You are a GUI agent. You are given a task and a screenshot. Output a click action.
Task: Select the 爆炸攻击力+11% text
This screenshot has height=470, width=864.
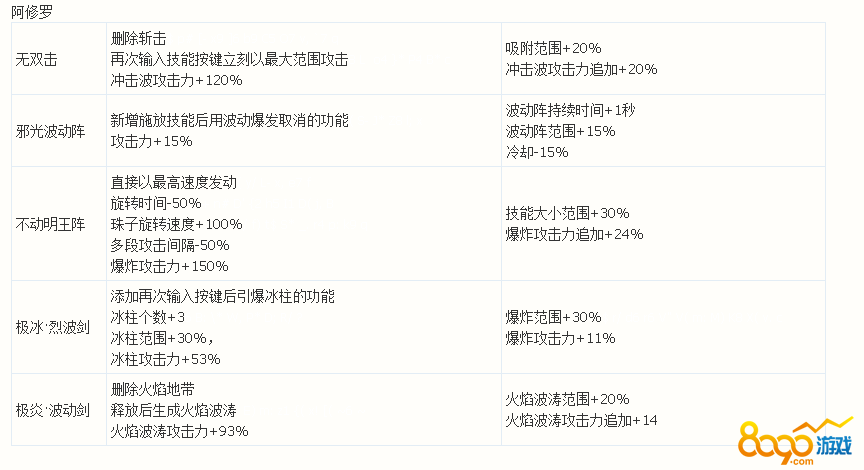point(560,338)
